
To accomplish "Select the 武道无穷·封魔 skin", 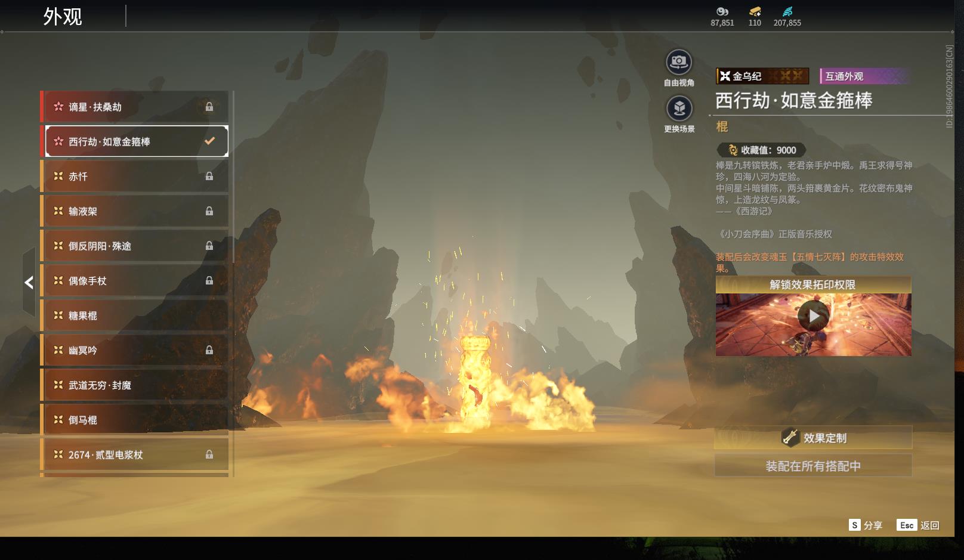I will pos(136,385).
